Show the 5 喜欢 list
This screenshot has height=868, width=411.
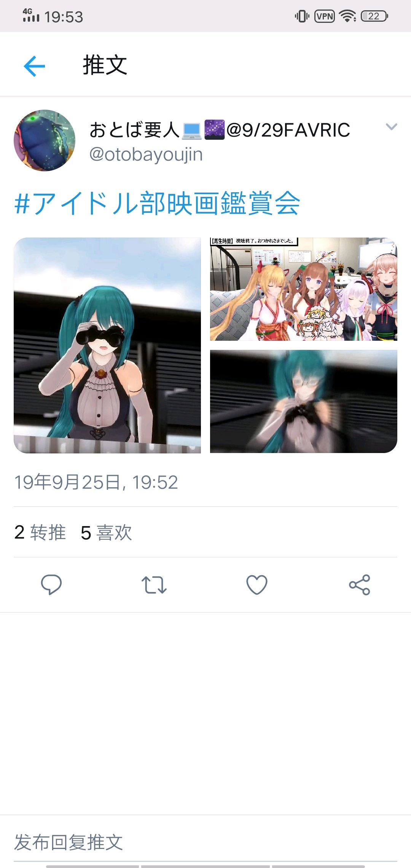(x=106, y=532)
